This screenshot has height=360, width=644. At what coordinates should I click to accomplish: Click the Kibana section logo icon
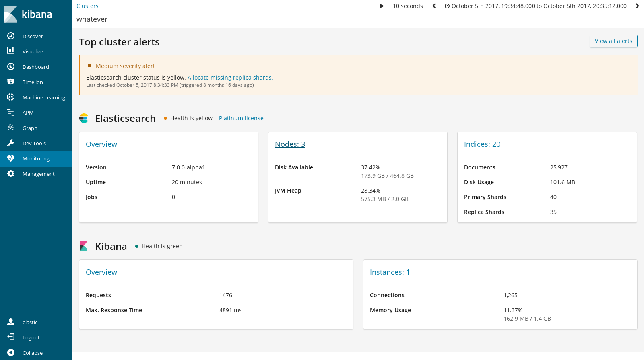click(84, 246)
